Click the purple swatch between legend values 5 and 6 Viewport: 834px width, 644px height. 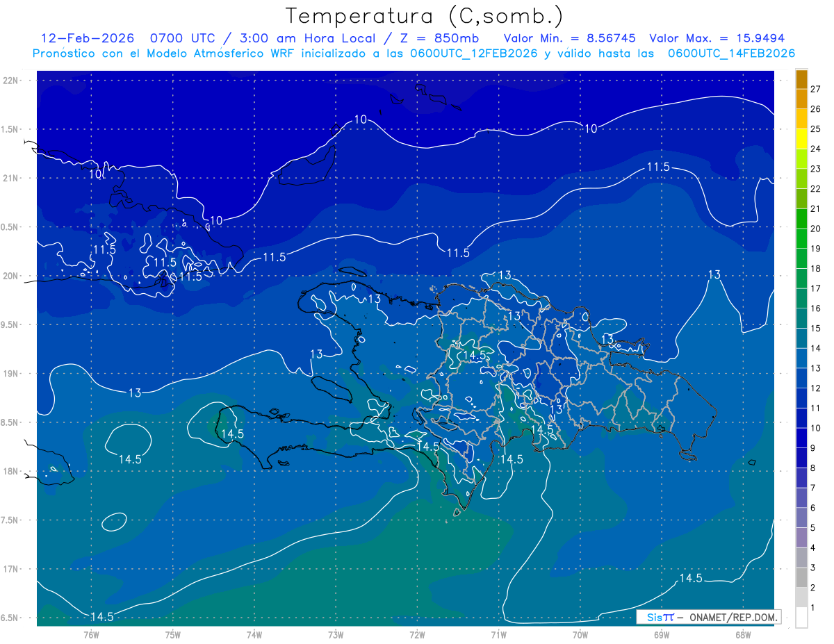(x=801, y=518)
